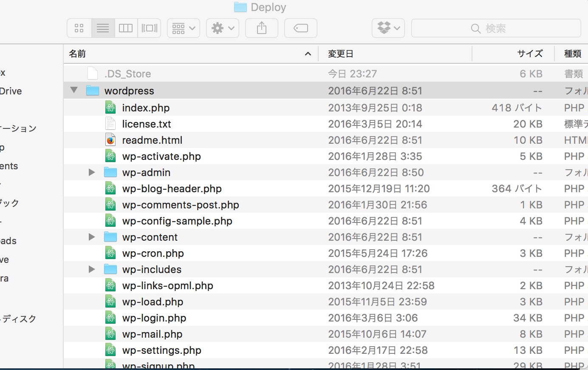The width and height of the screenshot is (588, 370).
Task: Select the file name wp-load.php
Action: pyautogui.click(x=153, y=302)
